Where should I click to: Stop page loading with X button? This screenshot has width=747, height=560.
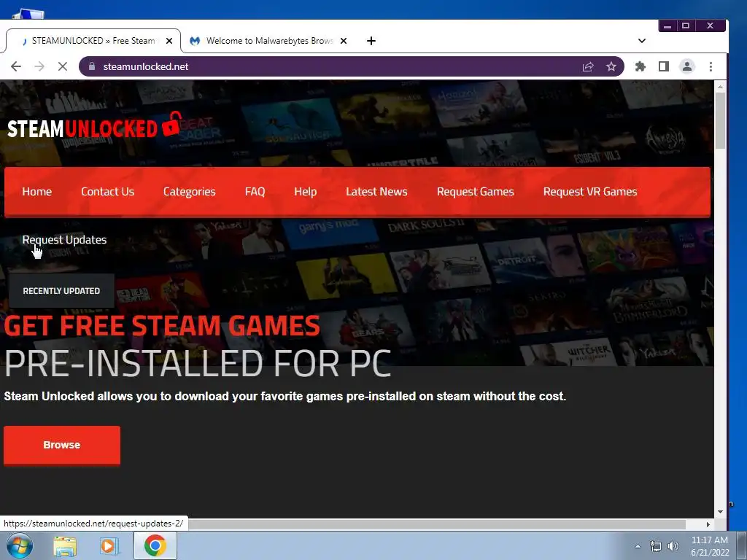pos(63,66)
